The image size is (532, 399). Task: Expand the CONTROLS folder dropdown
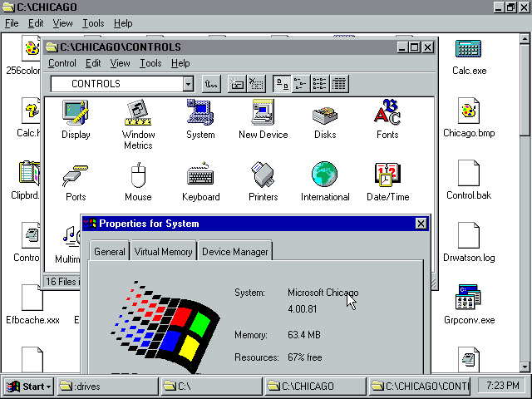(188, 84)
